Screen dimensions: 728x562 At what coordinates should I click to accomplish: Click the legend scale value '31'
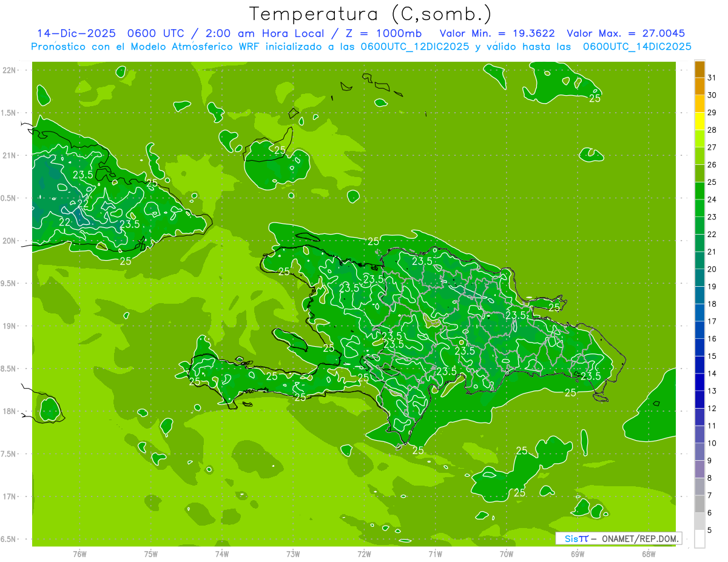point(712,78)
